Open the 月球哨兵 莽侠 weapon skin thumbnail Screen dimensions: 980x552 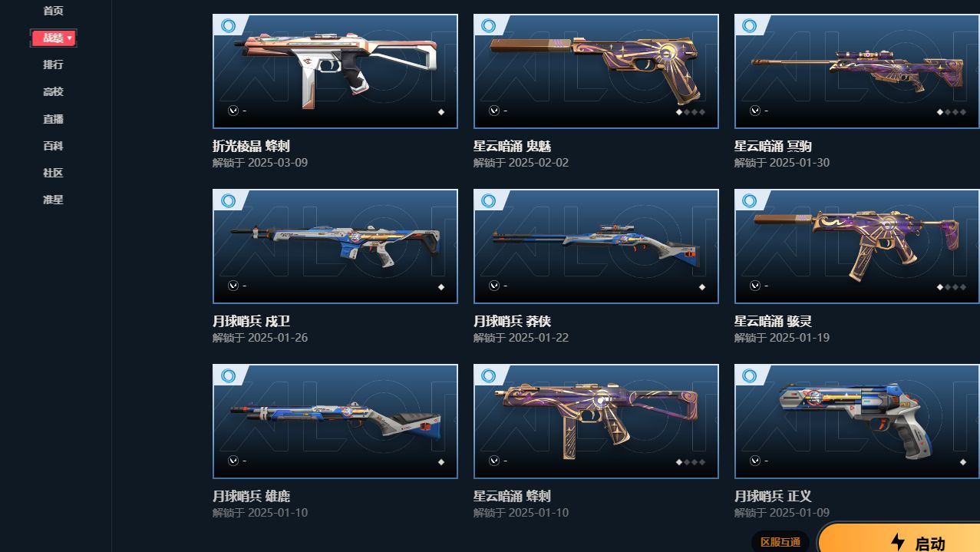[596, 246]
